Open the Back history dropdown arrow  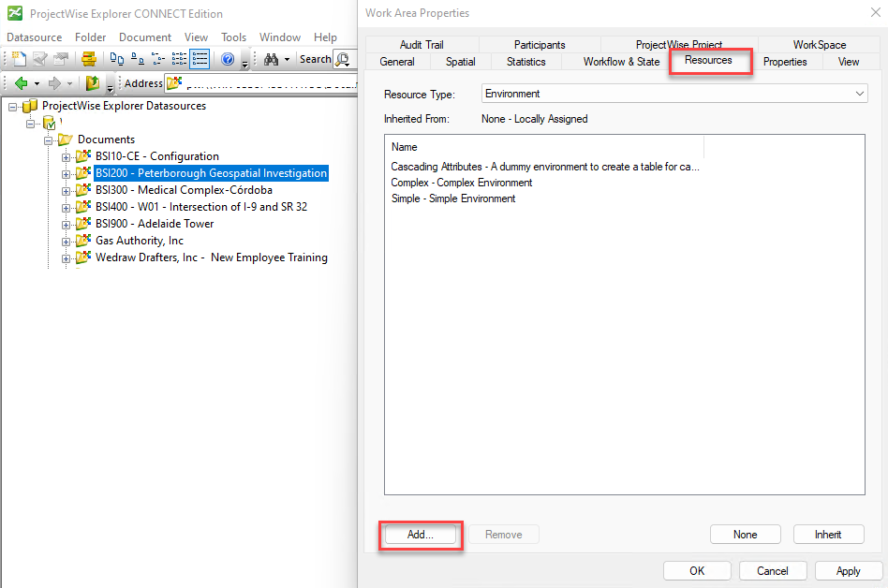tap(37, 83)
